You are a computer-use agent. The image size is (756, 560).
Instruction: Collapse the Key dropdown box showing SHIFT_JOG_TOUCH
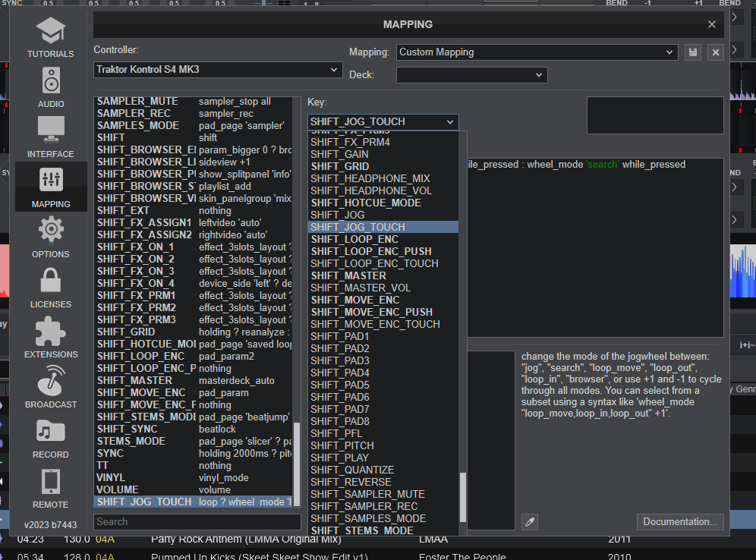(x=383, y=121)
